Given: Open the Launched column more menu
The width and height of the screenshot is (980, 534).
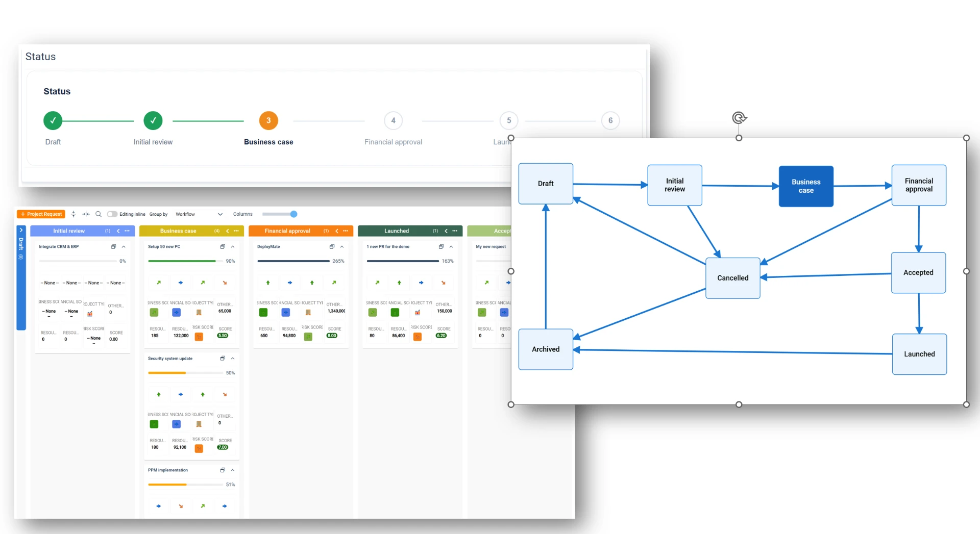Looking at the screenshot, I should pyautogui.click(x=455, y=231).
